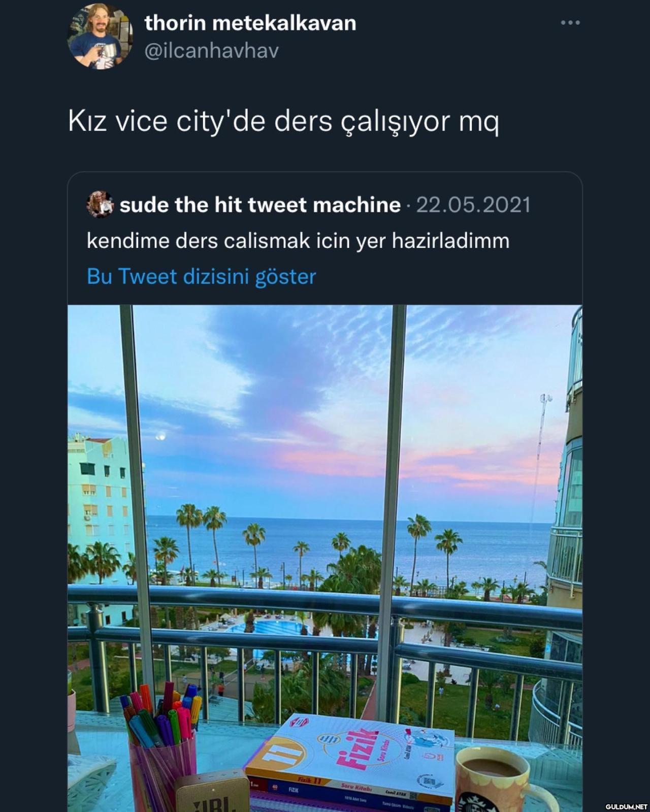
Task: Click the display name thorin metekalkavan
Action: (250, 23)
